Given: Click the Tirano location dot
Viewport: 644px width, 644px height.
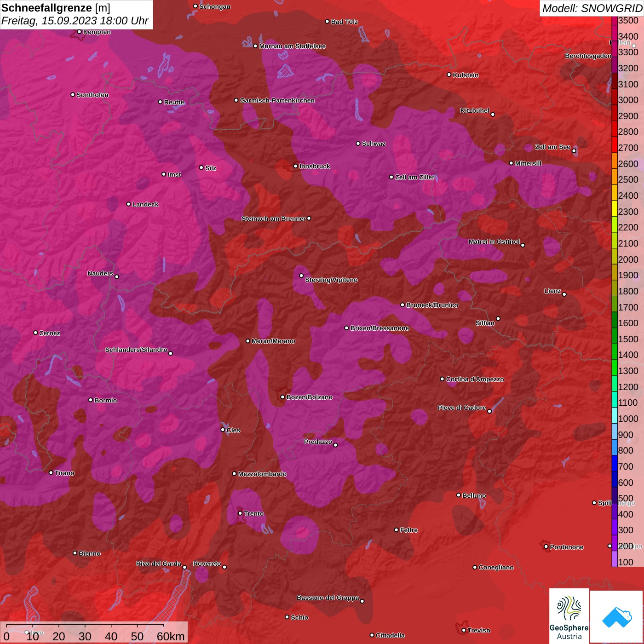Looking at the screenshot, I should click(x=51, y=472).
